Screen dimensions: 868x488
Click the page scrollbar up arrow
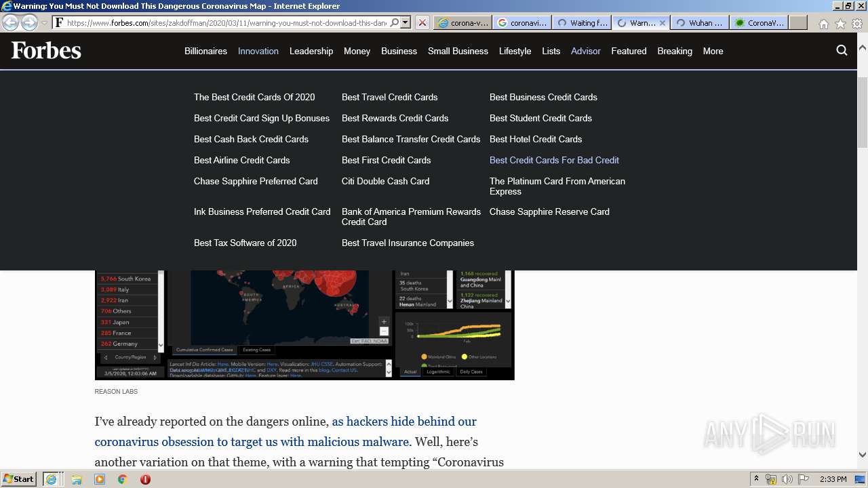point(863,49)
